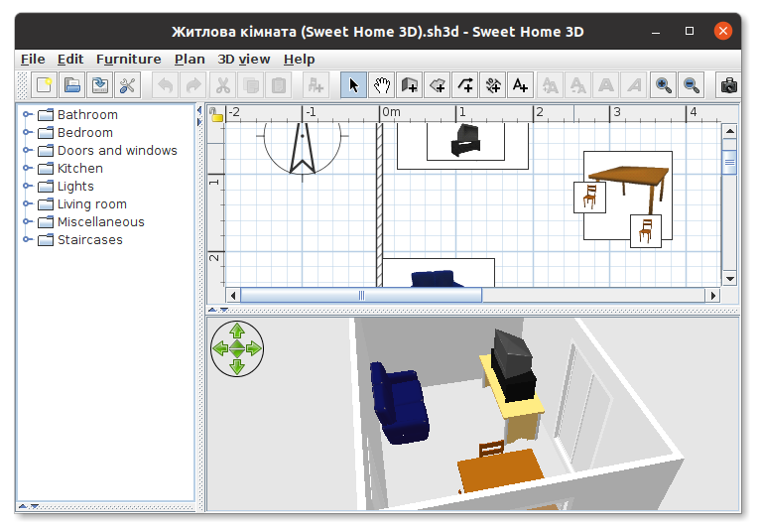Image resolution: width=760 pixels, height=532 pixels.
Task: Select the upper left chair in plan
Action: pos(589,198)
